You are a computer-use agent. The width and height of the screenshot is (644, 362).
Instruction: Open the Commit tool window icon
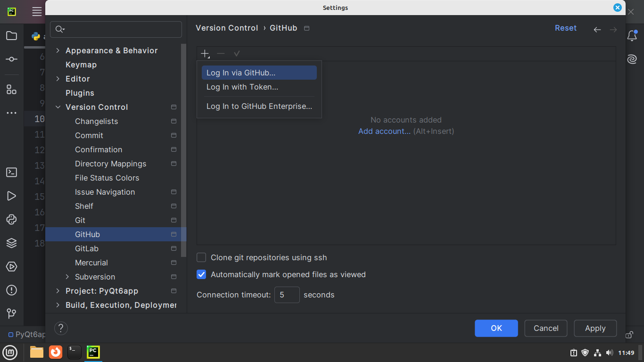coord(12,59)
